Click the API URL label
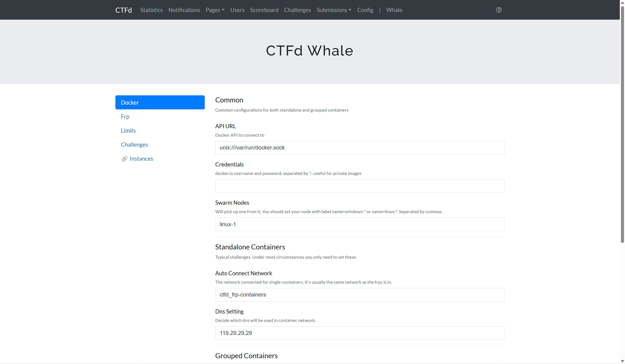Image resolution: width=625 pixels, height=364 pixels. [x=225, y=126]
